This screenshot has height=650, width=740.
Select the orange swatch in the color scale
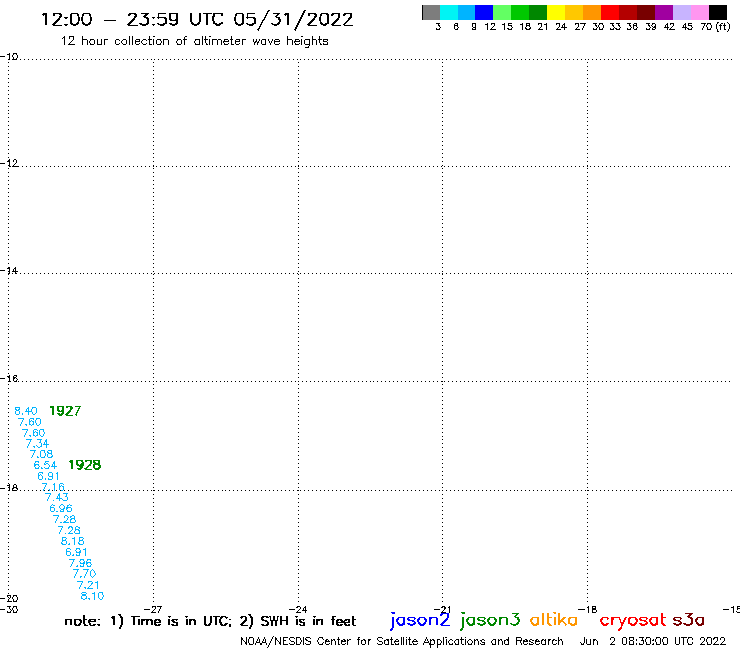pos(592,12)
